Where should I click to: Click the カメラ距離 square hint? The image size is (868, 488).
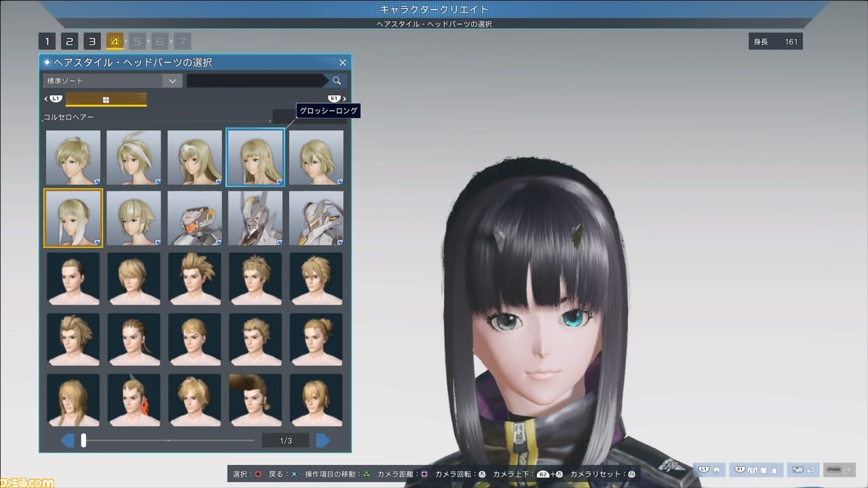(x=403, y=474)
